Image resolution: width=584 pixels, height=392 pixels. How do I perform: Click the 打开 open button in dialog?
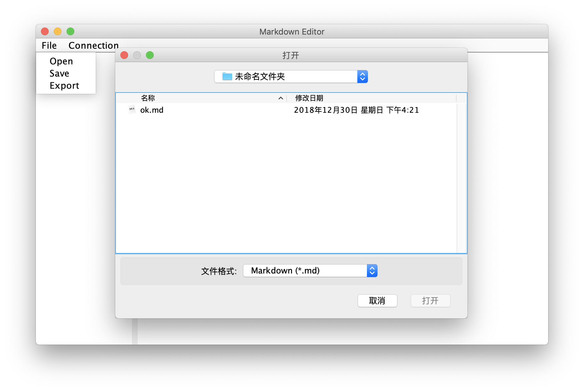[x=430, y=301]
